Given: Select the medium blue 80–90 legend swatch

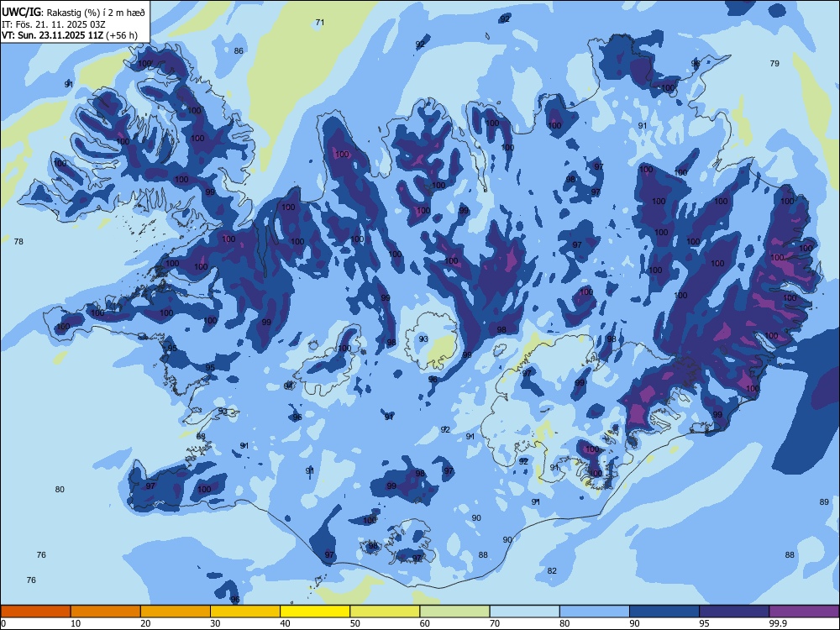Looking at the screenshot, I should [x=594, y=612].
